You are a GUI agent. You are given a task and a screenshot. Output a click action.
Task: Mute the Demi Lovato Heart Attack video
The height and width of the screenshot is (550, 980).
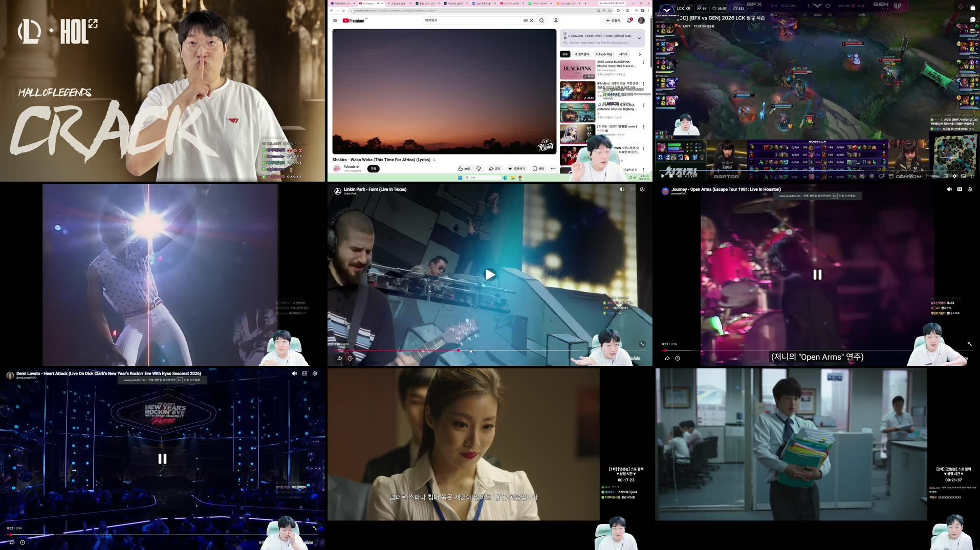coord(294,373)
